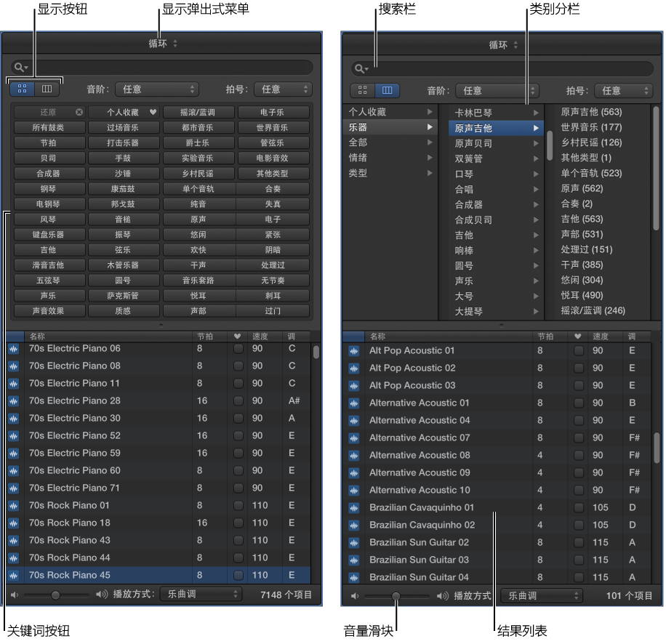
Task: Click heart icon column header in left list
Action: [238, 337]
